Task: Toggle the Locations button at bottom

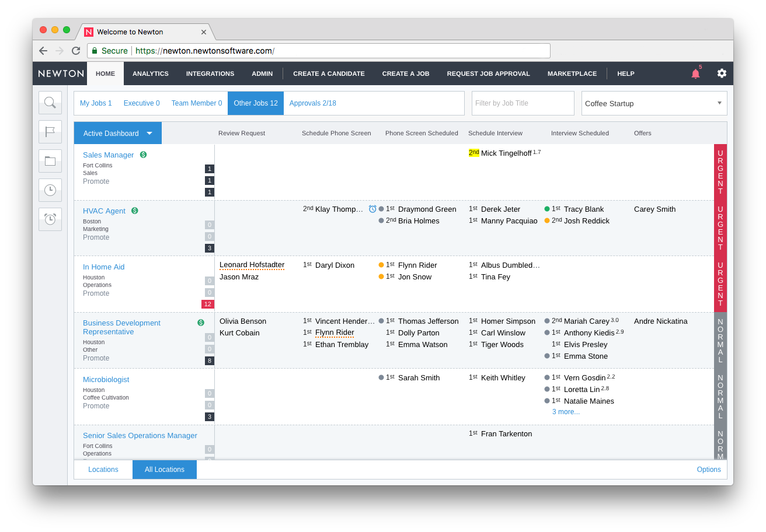Action: 103,470
